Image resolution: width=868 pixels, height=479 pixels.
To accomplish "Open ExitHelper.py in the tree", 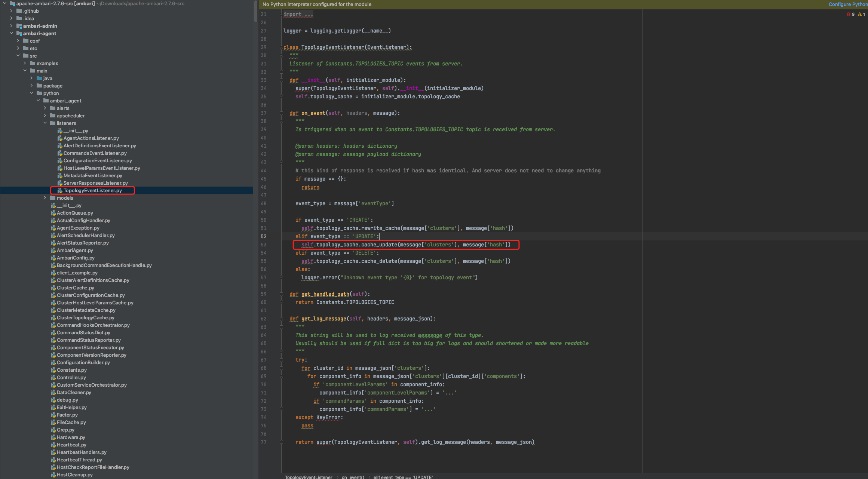I will (71, 408).
